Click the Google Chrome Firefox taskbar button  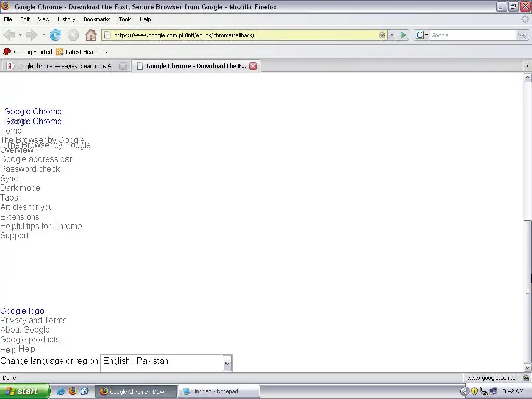tap(136, 391)
